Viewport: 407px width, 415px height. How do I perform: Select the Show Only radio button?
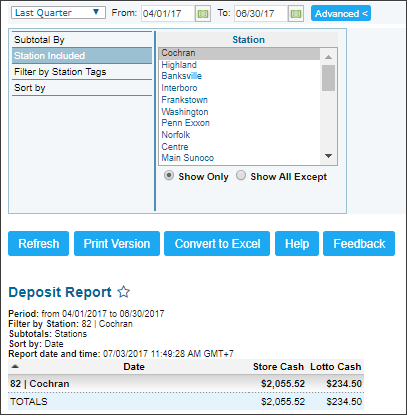click(169, 175)
